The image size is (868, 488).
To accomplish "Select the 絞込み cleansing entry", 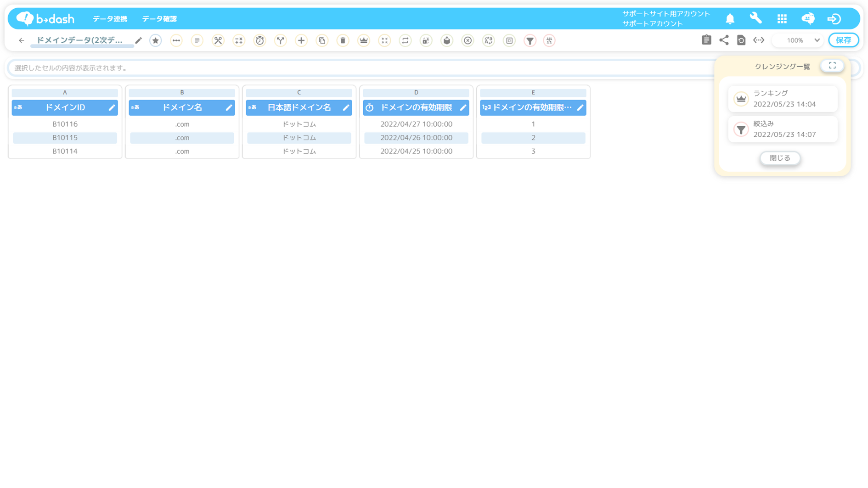I will pos(783,129).
